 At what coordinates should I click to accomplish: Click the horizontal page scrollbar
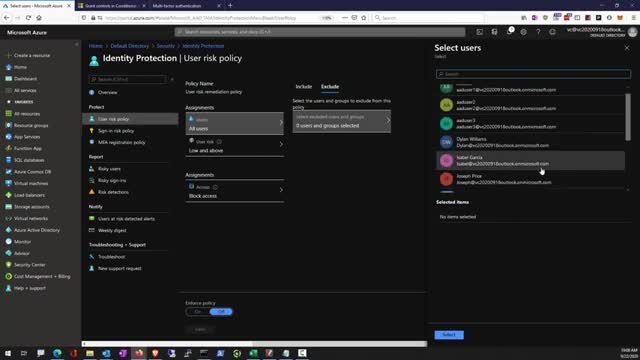(167, 344)
